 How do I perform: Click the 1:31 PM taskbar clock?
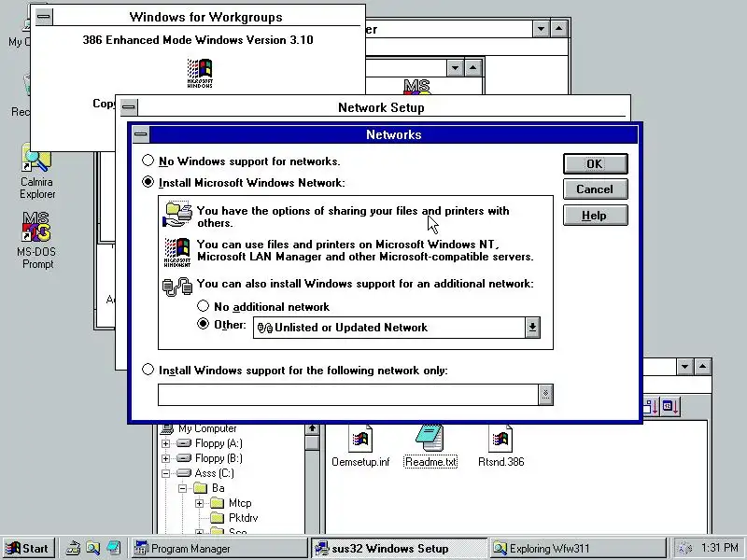click(719, 548)
